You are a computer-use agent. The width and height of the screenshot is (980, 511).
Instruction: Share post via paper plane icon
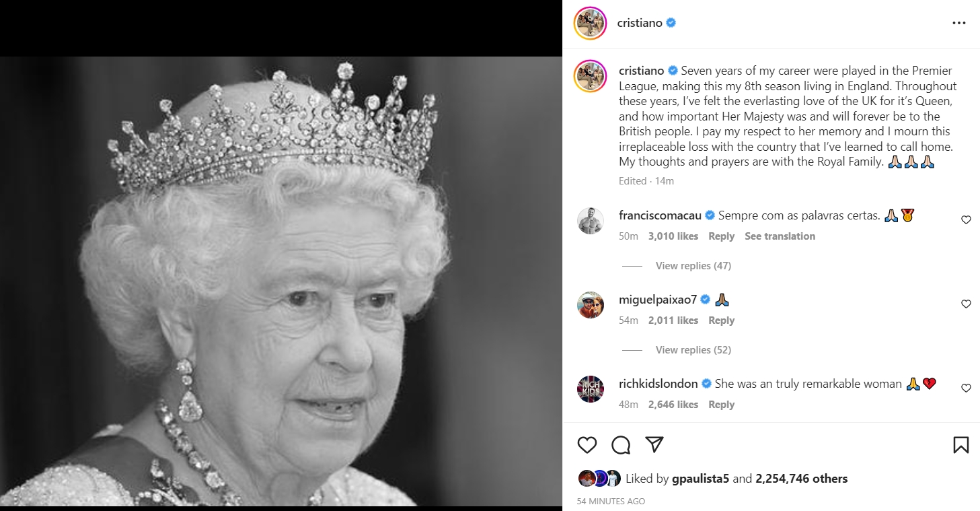[654, 445]
